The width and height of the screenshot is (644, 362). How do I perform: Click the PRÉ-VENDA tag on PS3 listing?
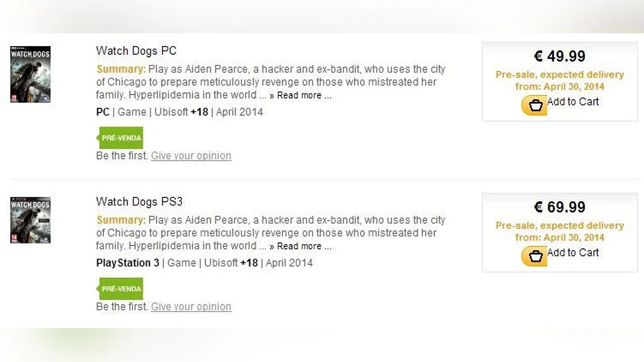(x=121, y=289)
